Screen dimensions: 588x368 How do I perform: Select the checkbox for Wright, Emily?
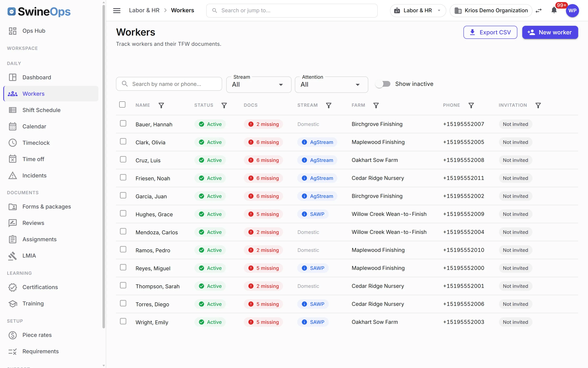pos(123,321)
